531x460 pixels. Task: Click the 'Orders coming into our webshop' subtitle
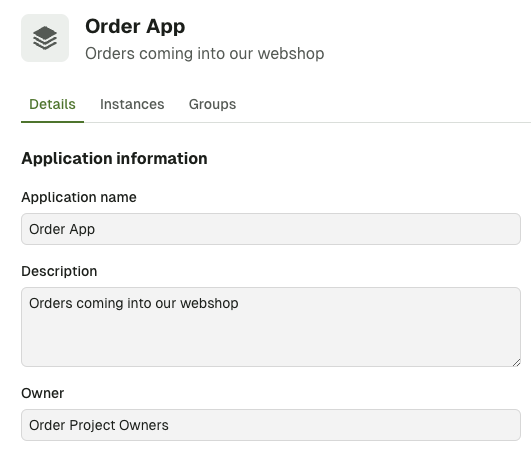(x=205, y=54)
